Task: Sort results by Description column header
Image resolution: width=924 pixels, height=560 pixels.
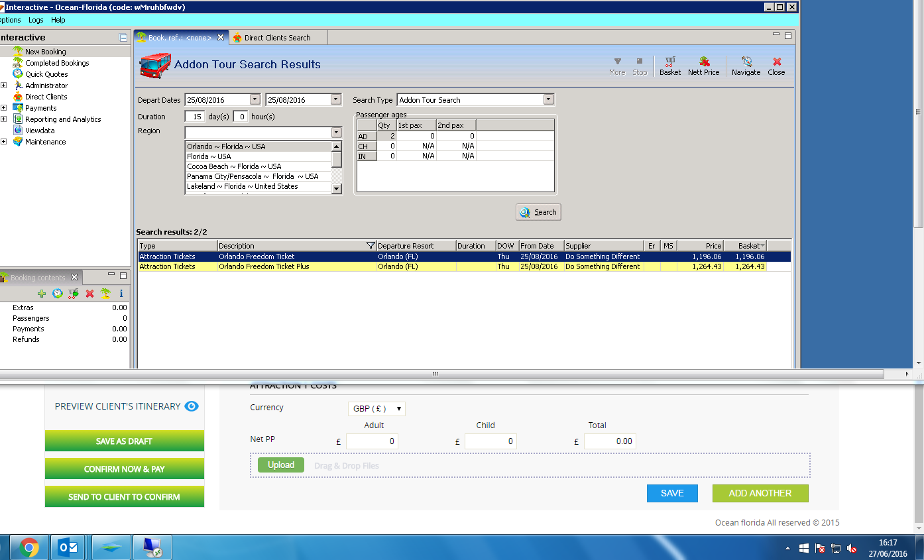Action: pos(296,246)
